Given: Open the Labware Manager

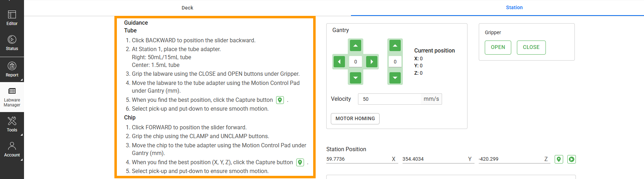Looking at the screenshot, I should (12, 97).
